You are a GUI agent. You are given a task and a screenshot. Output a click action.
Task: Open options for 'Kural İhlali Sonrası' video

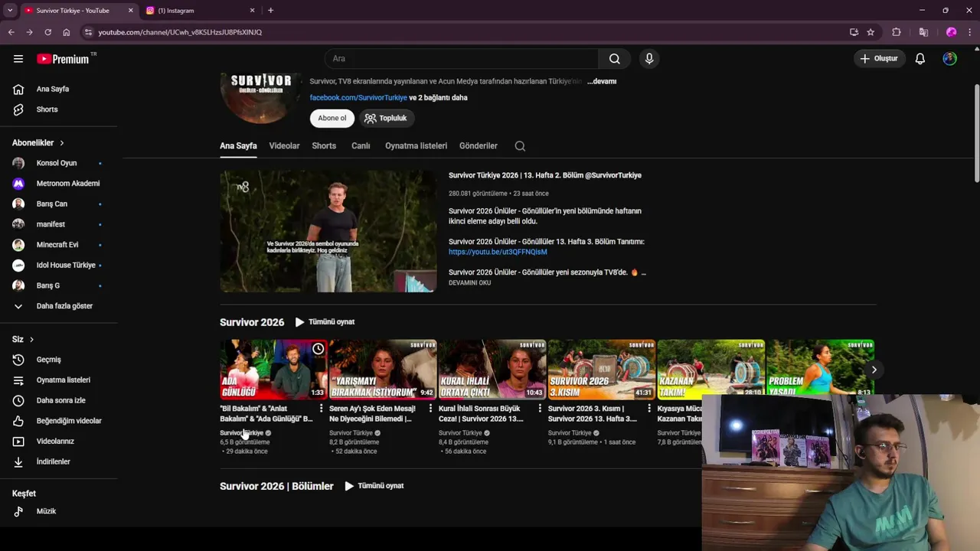540,409
